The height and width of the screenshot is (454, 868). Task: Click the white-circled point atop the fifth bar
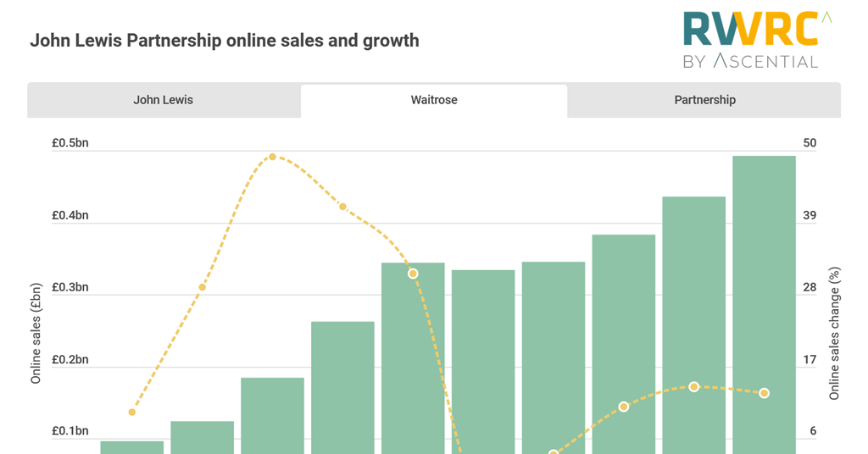coord(413,274)
